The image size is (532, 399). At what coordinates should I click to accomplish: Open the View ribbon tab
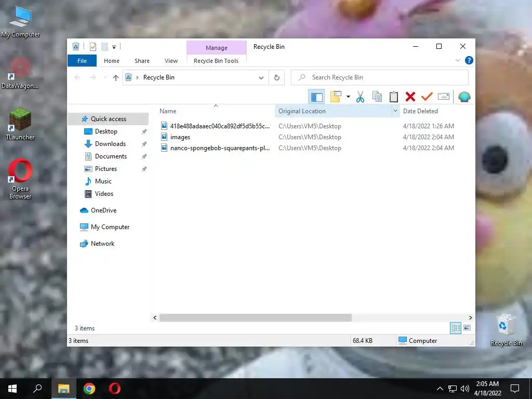[171, 61]
